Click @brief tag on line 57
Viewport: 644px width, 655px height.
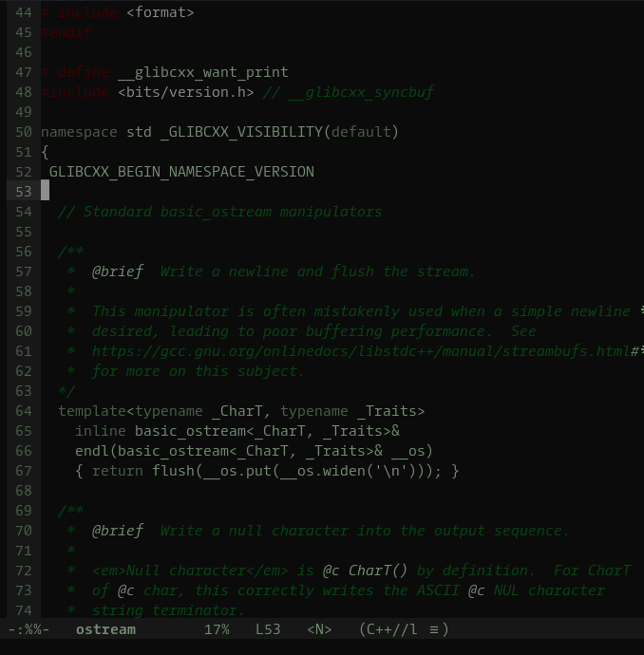pos(118,271)
